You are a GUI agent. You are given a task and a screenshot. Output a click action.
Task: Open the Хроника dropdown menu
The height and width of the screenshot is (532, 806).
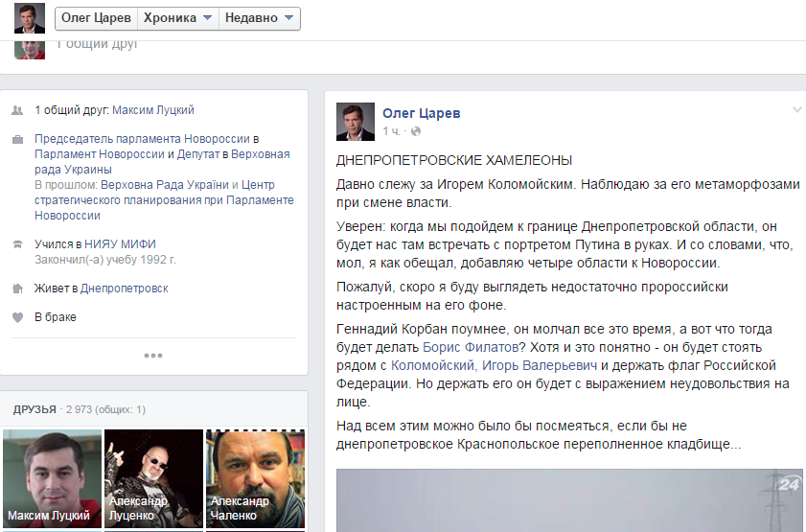click(x=178, y=18)
